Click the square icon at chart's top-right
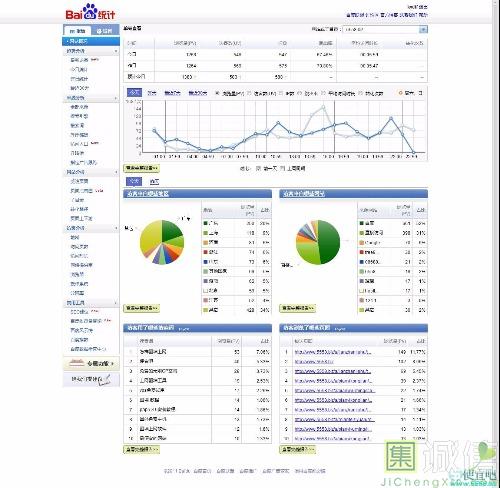This screenshot has height=488, width=500. tap(420, 93)
